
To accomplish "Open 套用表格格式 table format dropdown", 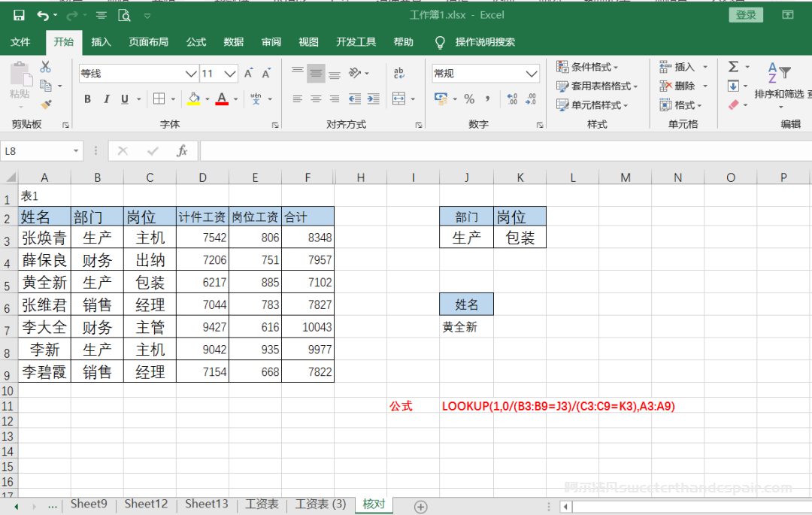I will (x=597, y=86).
